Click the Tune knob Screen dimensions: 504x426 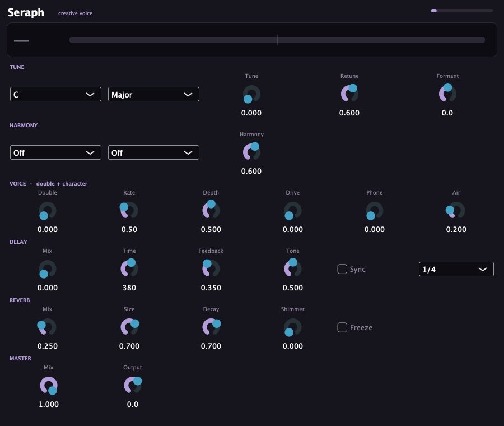[x=251, y=94]
